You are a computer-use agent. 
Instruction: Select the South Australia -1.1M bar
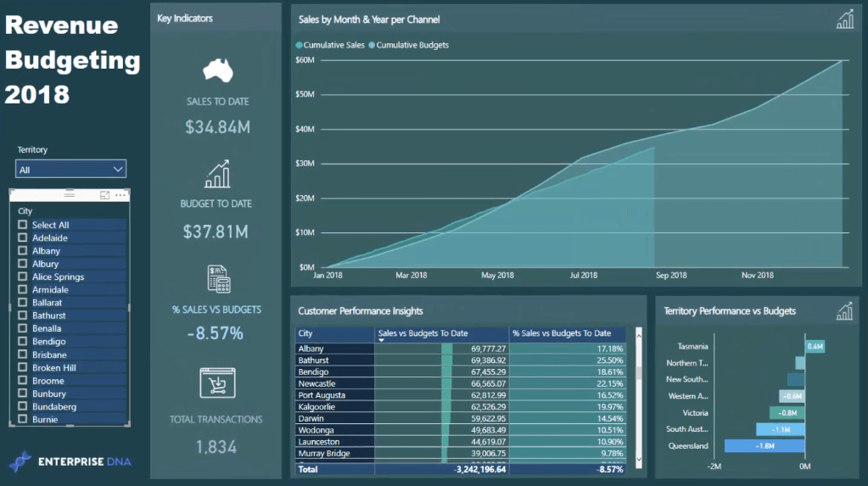click(x=781, y=429)
